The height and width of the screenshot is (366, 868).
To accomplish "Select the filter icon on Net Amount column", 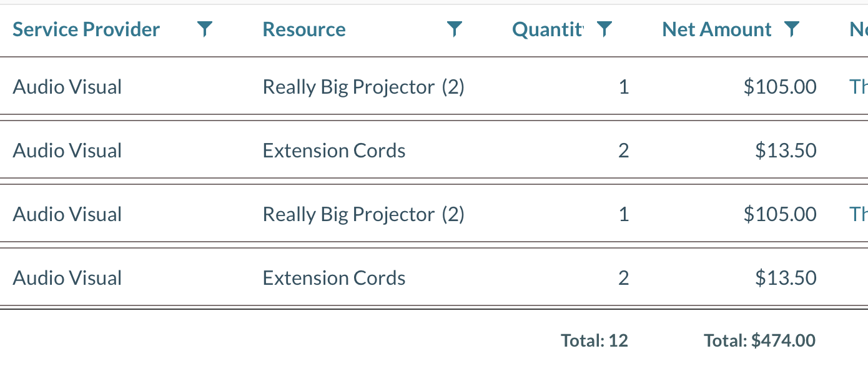I will click(x=792, y=28).
